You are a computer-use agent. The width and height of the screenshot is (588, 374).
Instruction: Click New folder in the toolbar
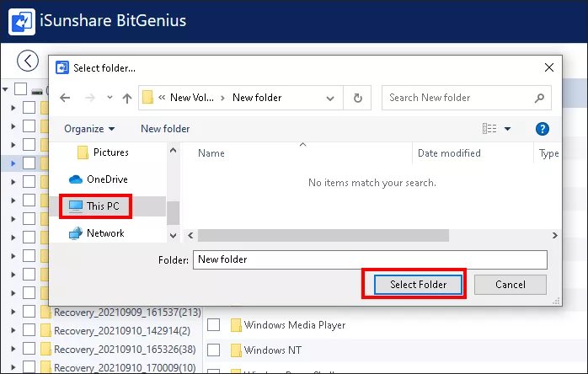pyautogui.click(x=165, y=129)
